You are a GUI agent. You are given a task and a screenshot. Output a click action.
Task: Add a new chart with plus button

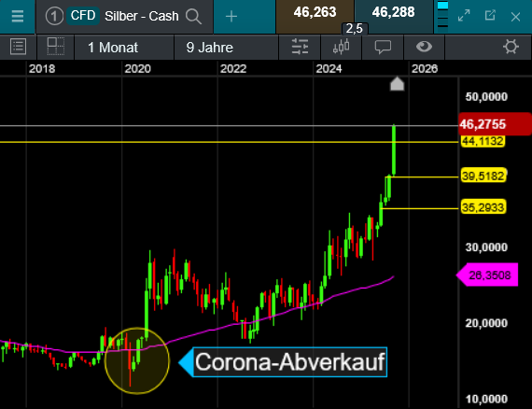coord(231,16)
